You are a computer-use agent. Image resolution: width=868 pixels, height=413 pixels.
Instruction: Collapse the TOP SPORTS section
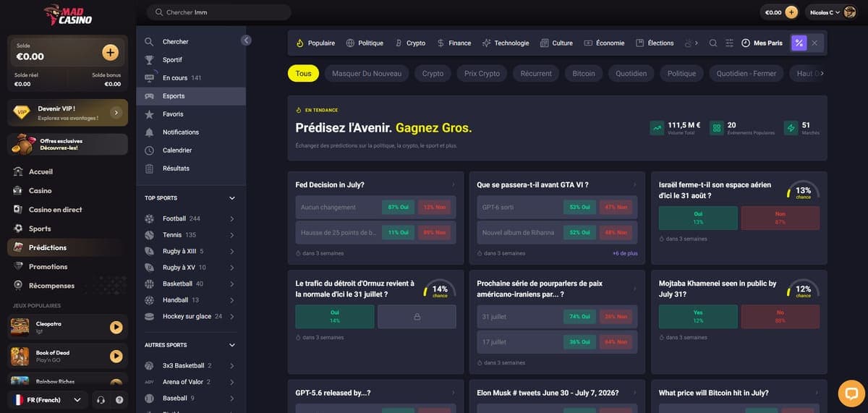click(x=232, y=198)
